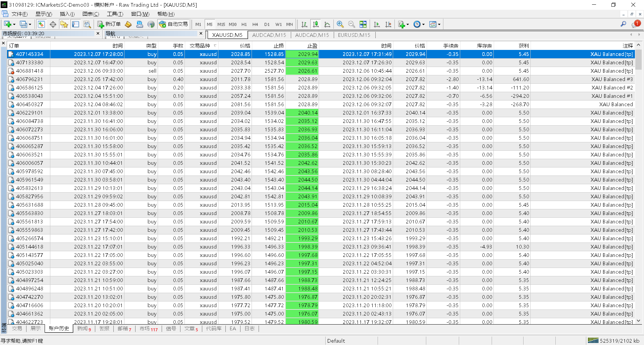Select order row 406796231
Image resolution: width=644 pixels, height=345 pixels.
30,79
